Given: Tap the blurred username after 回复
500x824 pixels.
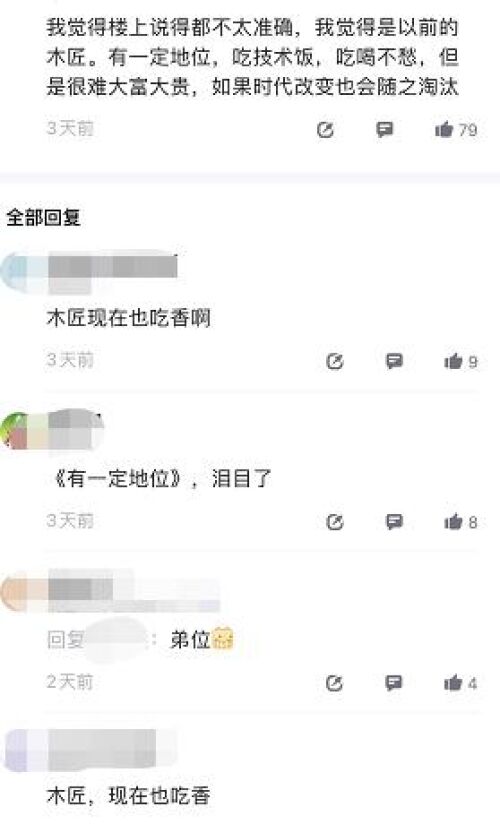Looking at the screenshot, I should [x=118, y=640].
